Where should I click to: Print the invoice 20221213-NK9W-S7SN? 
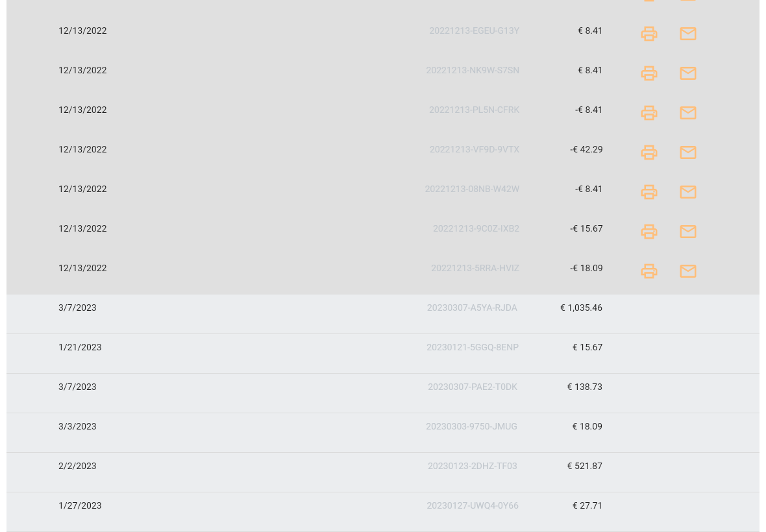[x=649, y=73]
